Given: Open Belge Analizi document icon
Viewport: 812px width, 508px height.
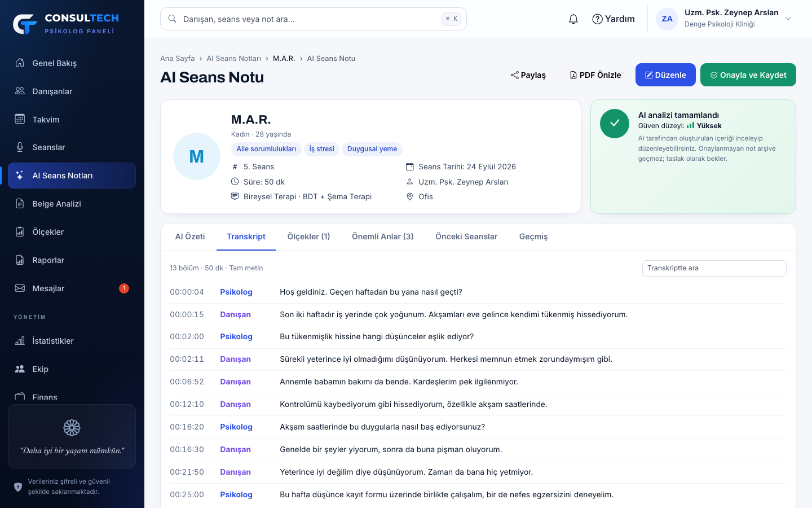Looking at the screenshot, I should pos(20,204).
